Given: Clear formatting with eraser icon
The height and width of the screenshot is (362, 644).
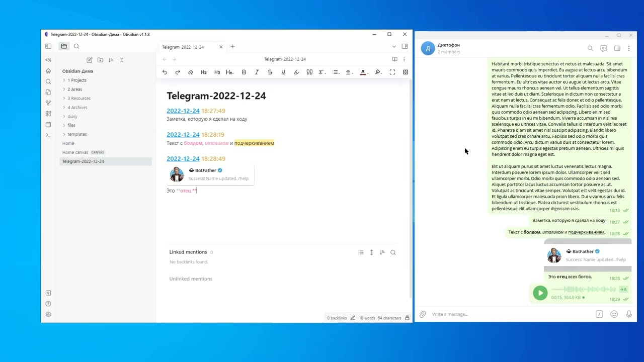Looking at the screenshot, I should (191, 72).
